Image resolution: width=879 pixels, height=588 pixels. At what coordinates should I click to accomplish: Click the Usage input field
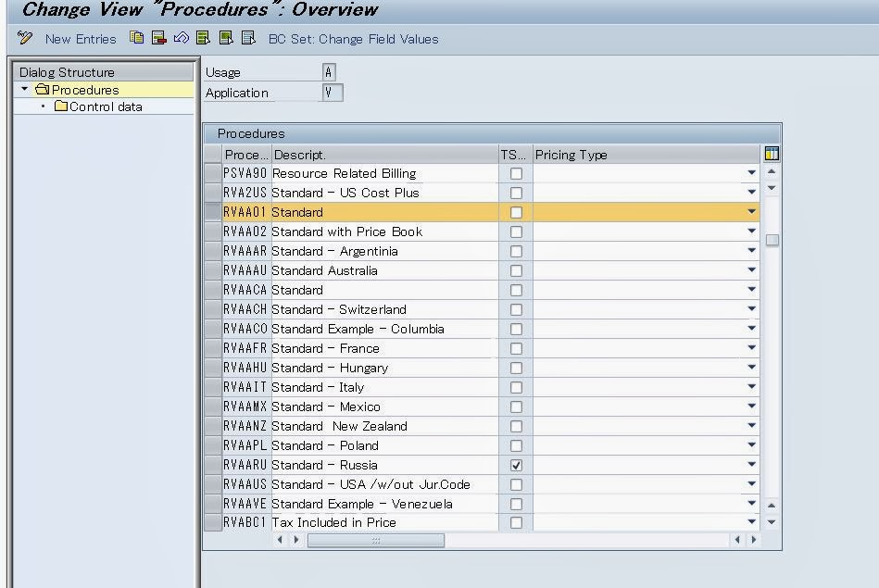point(329,72)
